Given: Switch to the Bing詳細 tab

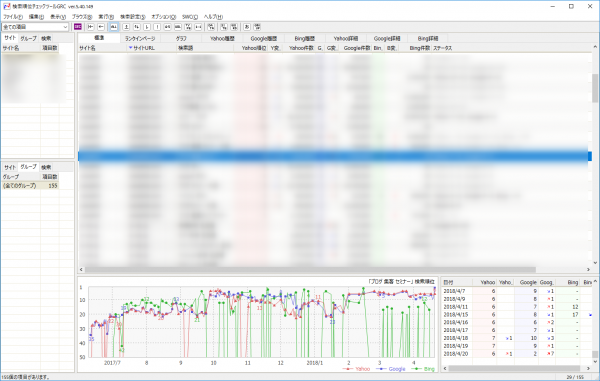Looking at the screenshot, I should 428,38.
